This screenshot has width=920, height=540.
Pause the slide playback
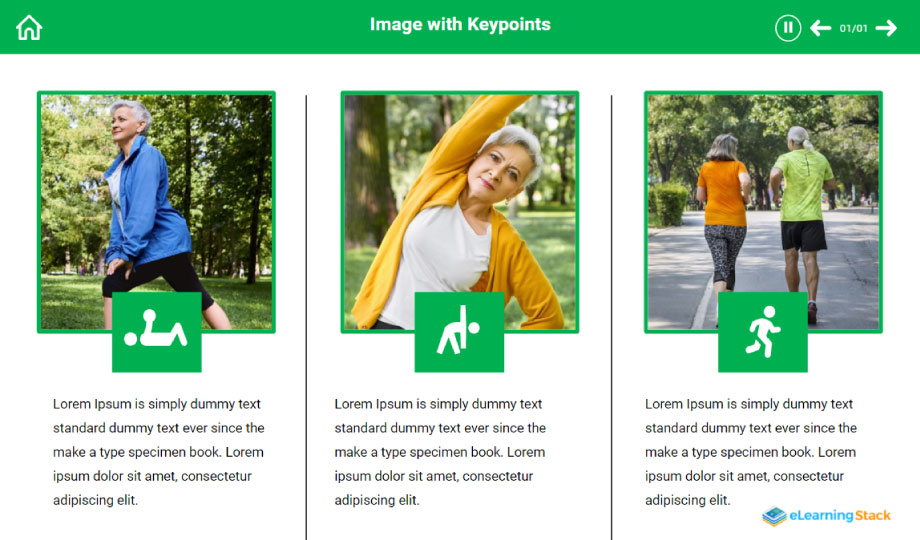coord(788,28)
